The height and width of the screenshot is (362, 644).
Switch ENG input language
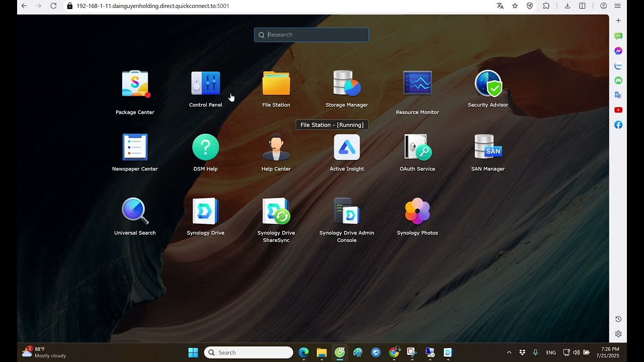pos(551,352)
